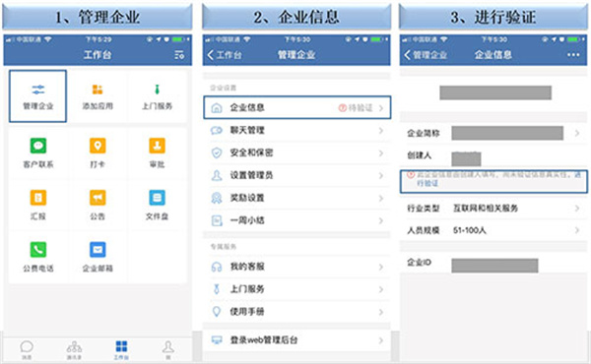This screenshot has height=364, width=591.
Task: Tap the 创建人 creator row
Action: tap(493, 155)
